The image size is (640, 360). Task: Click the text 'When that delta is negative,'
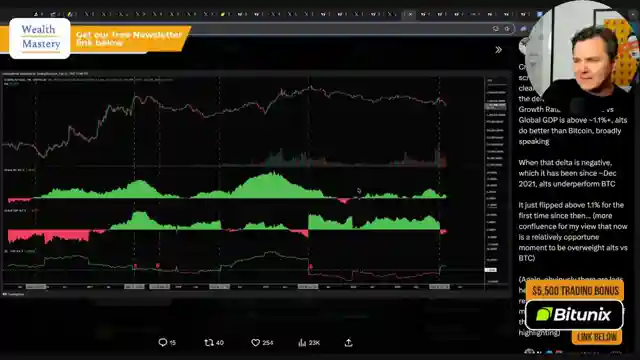(565, 162)
